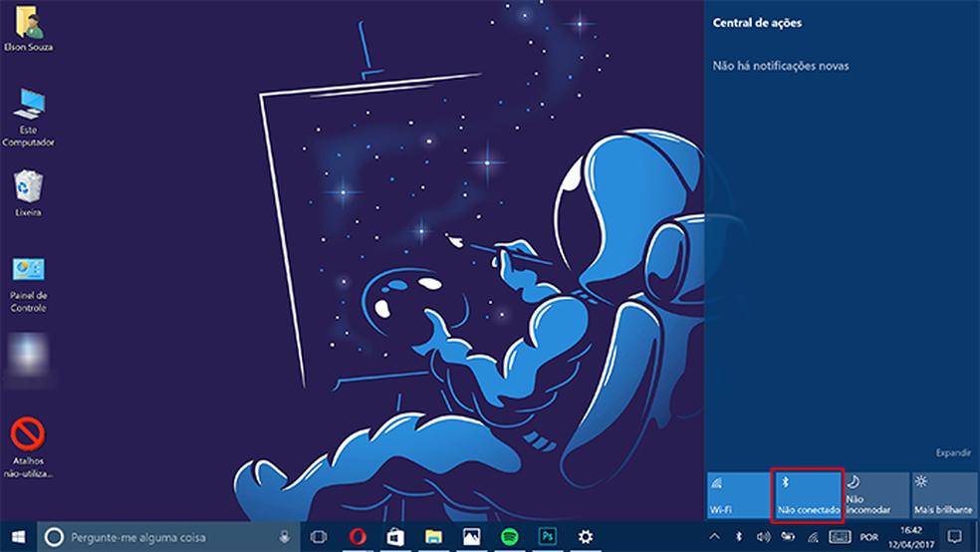Launch Spotify from the taskbar
The height and width of the screenshot is (552, 980).
click(x=510, y=537)
